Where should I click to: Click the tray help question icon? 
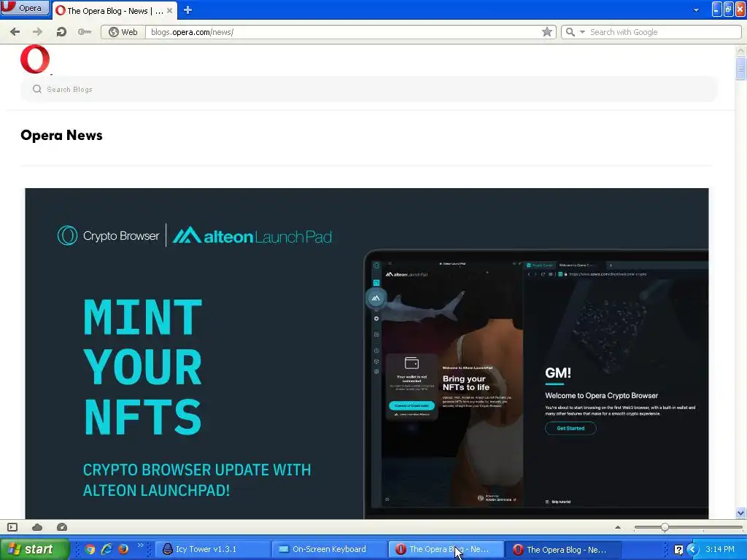coord(678,550)
